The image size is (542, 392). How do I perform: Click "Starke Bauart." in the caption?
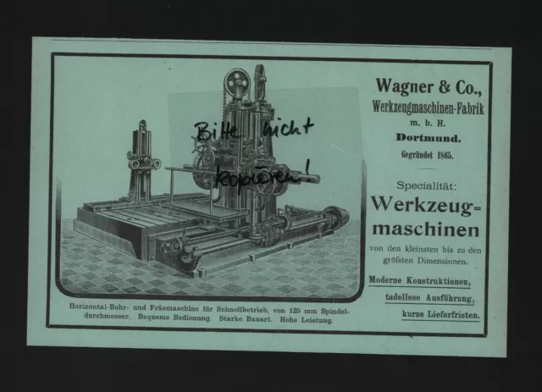[x=245, y=318]
